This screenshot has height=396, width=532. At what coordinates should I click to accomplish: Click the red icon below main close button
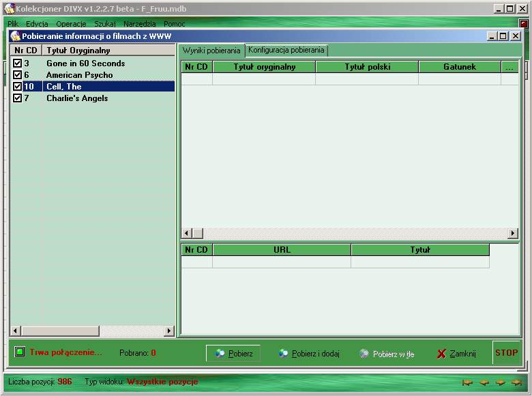pyautogui.click(x=523, y=24)
